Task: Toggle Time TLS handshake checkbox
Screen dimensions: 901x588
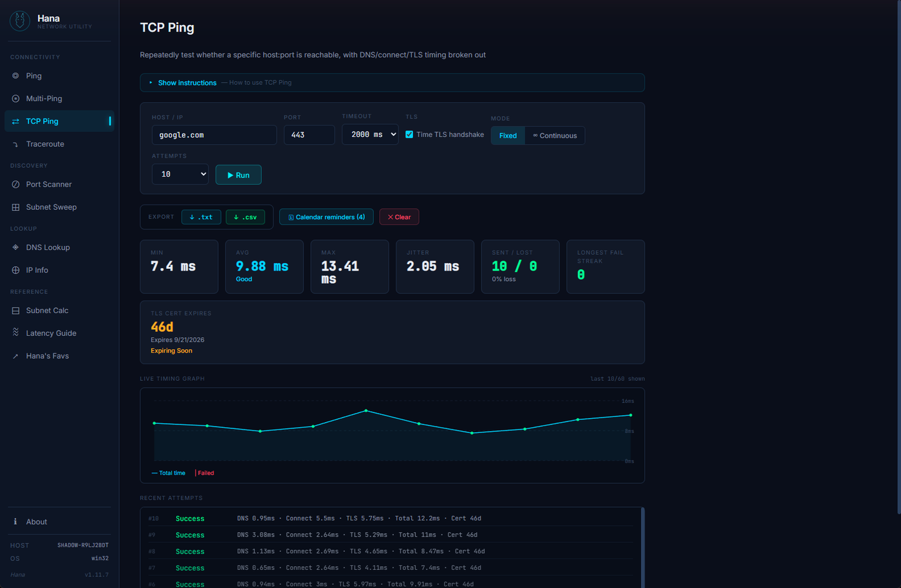Action: coord(409,134)
